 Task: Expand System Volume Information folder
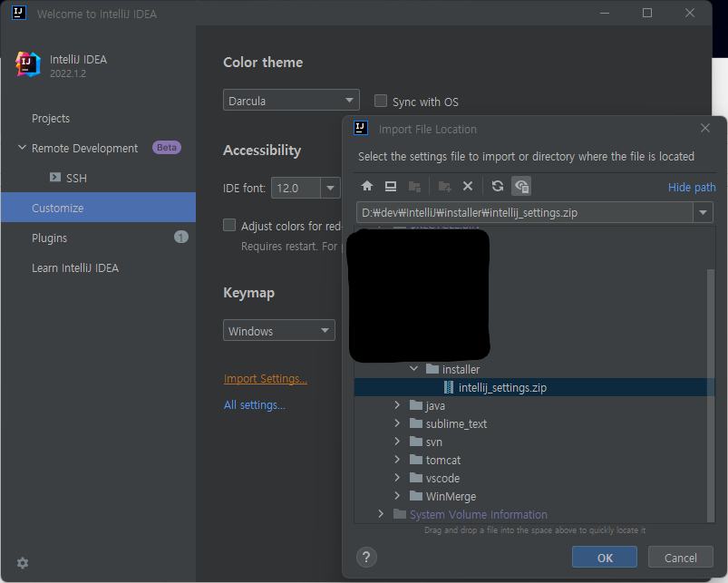pyautogui.click(x=381, y=513)
